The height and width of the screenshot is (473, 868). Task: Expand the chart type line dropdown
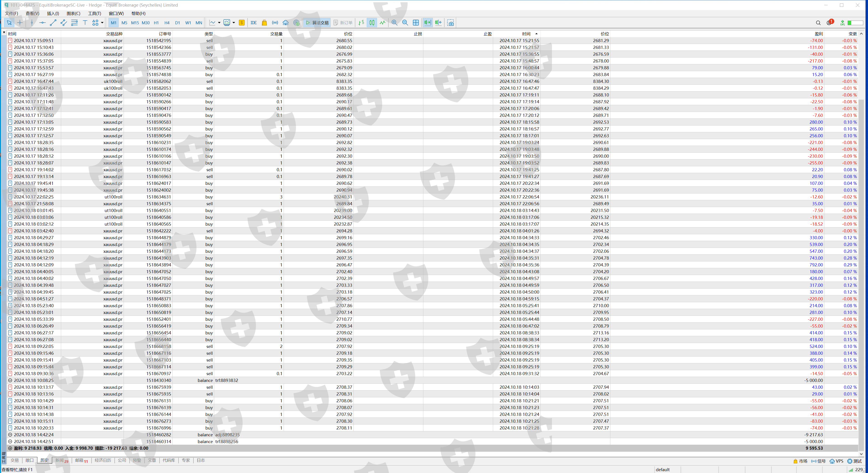tap(219, 23)
